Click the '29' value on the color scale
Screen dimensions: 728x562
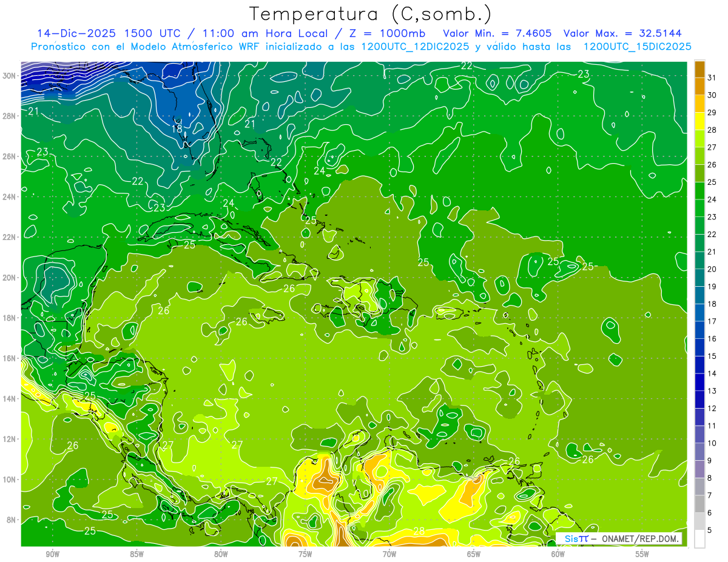pos(712,112)
